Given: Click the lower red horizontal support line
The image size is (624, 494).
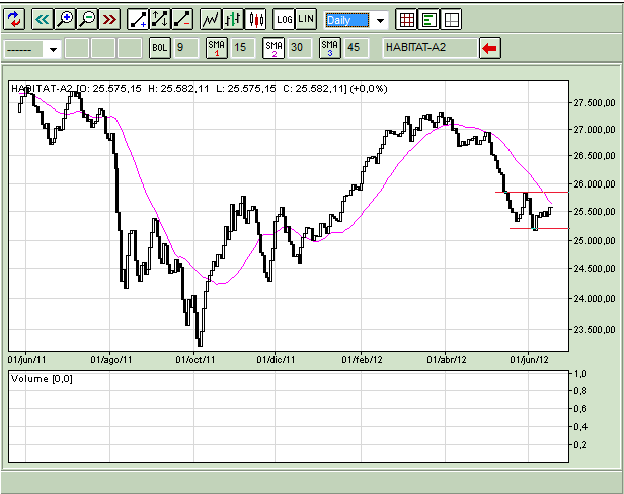Looking at the screenshot, I should pos(539,228).
